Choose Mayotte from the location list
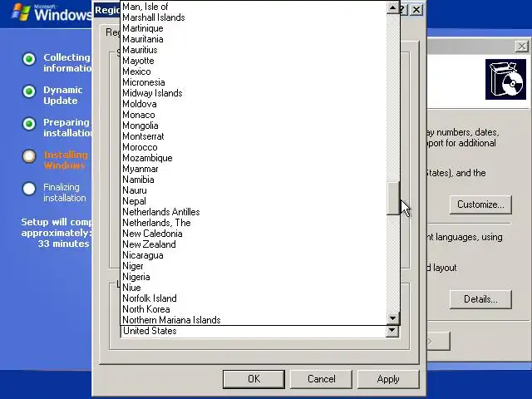This screenshot has height=399, width=532. [254, 61]
